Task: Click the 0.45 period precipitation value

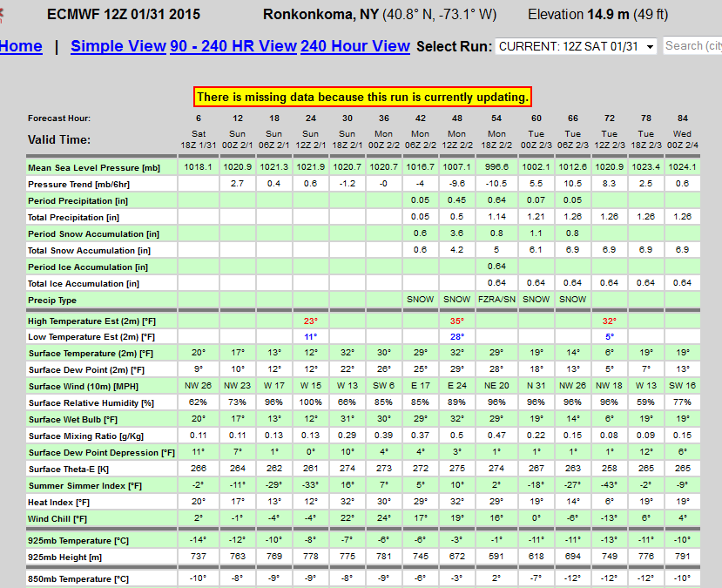Action: tap(456, 200)
